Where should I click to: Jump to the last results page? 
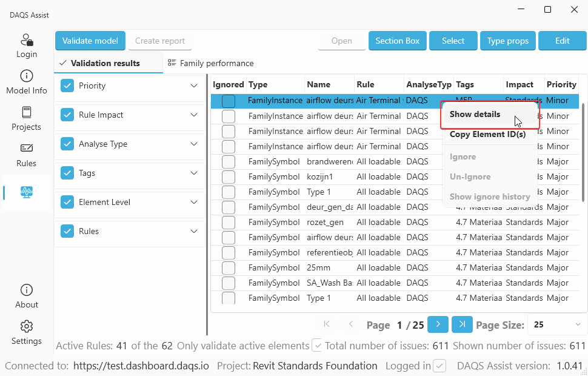click(462, 324)
